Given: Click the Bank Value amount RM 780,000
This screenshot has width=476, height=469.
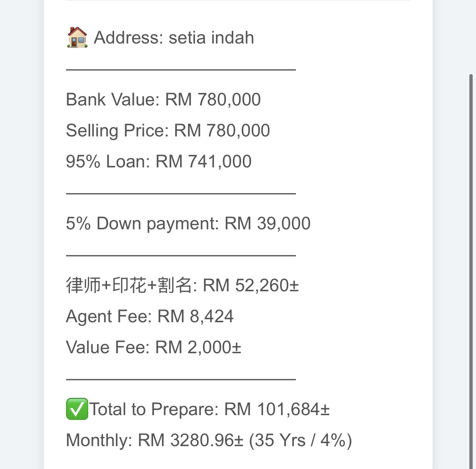Looking at the screenshot, I should click(213, 100).
